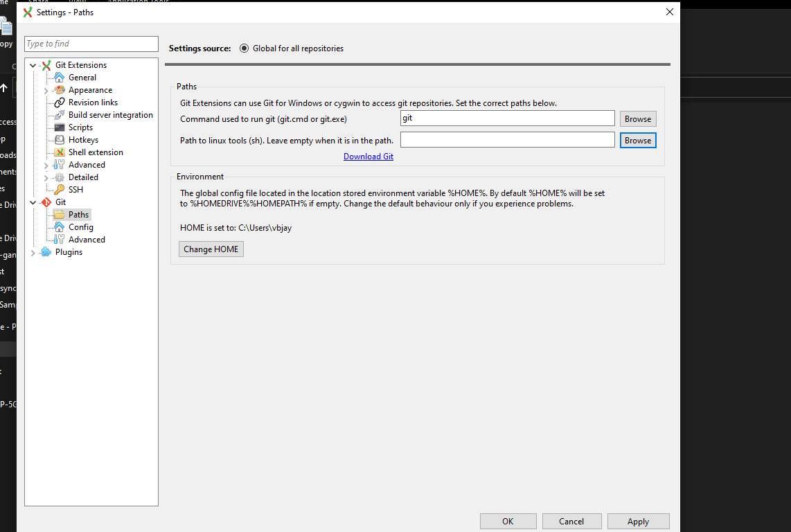Expand the Appearance tree node
The width and height of the screenshot is (791, 532).
[46, 90]
